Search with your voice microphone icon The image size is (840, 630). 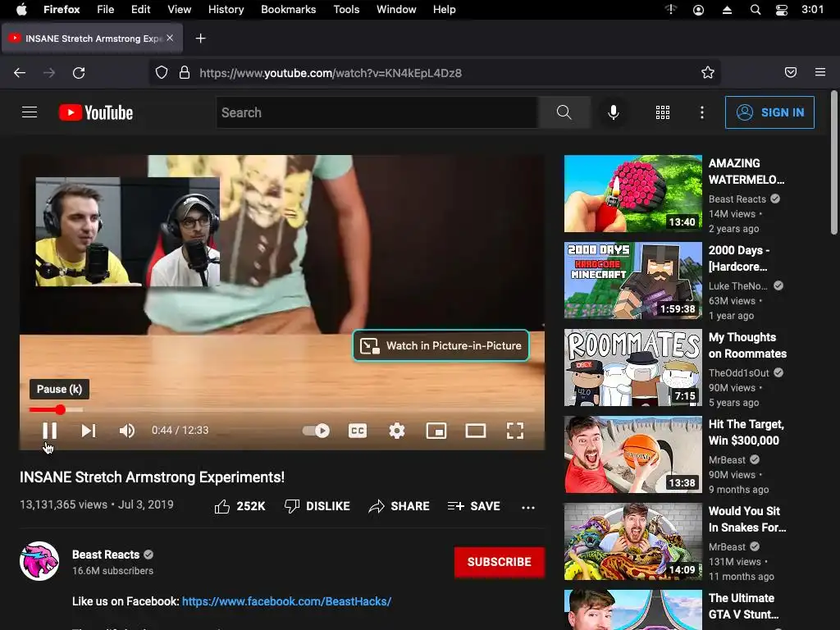click(x=614, y=112)
